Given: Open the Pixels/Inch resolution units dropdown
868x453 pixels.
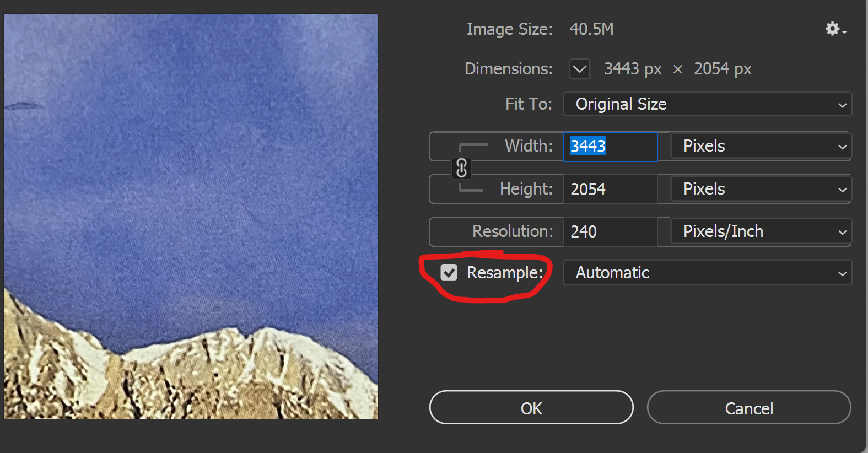Looking at the screenshot, I should [x=761, y=231].
